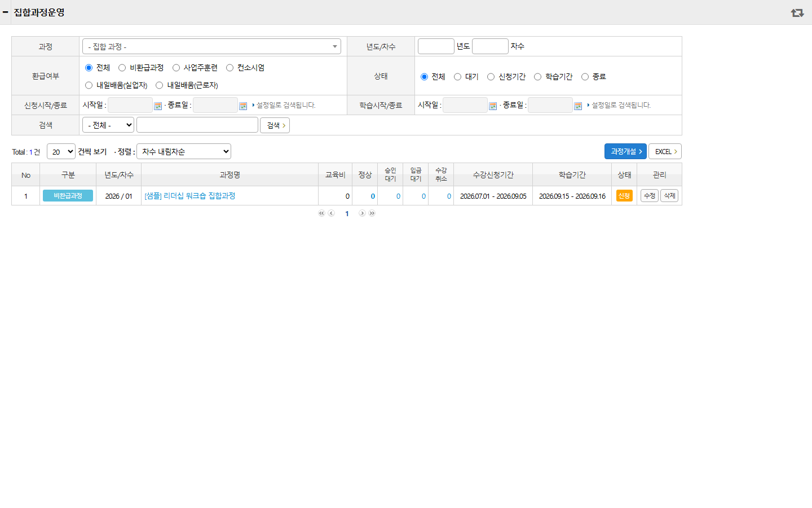This screenshot has height=508, width=812.
Task: Select the 내일배움(실업자) radio button
Action: tap(89, 85)
